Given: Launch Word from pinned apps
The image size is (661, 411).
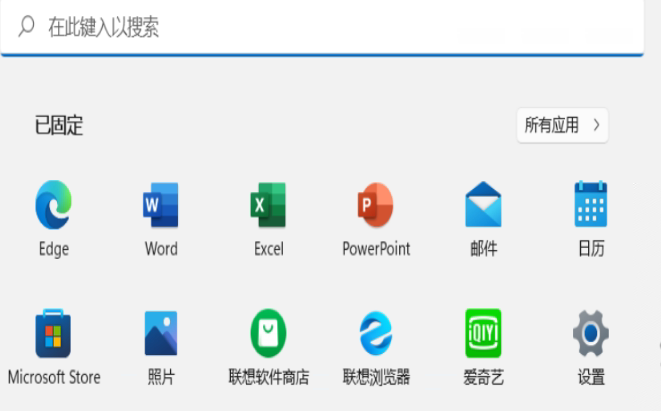Looking at the screenshot, I should point(161,205).
